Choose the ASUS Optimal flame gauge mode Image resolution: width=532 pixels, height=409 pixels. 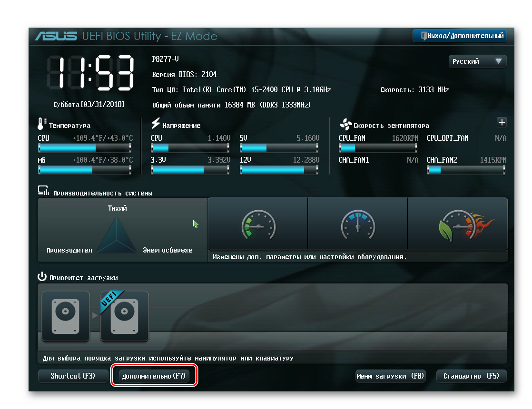click(x=457, y=224)
